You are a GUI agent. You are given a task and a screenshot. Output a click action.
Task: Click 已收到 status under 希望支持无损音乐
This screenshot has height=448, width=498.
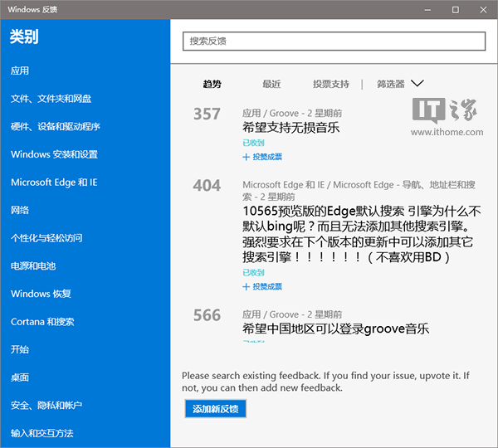(x=253, y=143)
